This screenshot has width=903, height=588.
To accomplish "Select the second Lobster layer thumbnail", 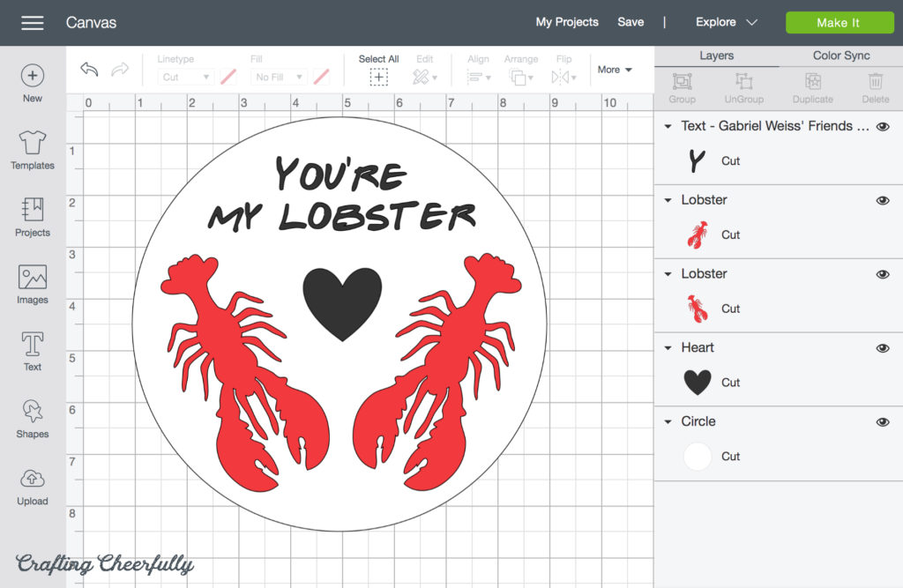I will pos(698,309).
